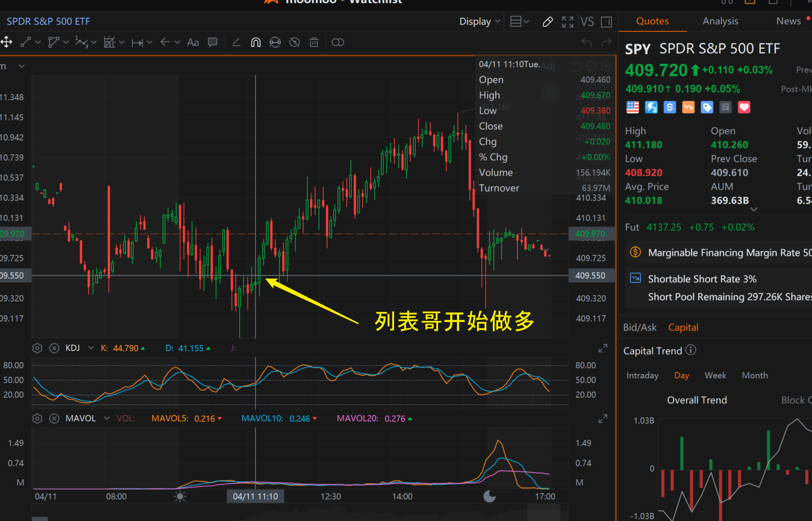Click the red heart favorite icon
The image size is (812, 521).
pyautogui.click(x=744, y=107)
